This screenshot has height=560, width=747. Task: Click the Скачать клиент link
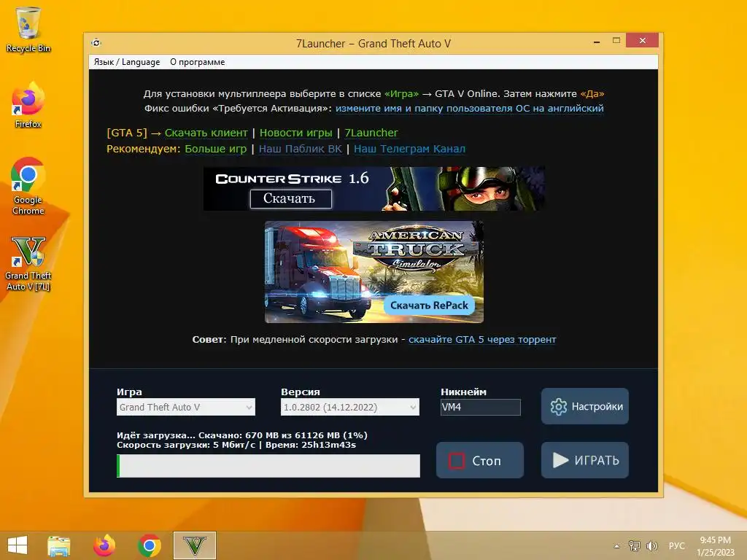point(206,133)
